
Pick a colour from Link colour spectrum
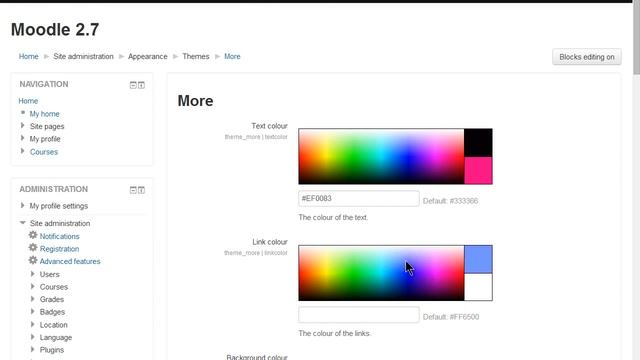(381, 273)
